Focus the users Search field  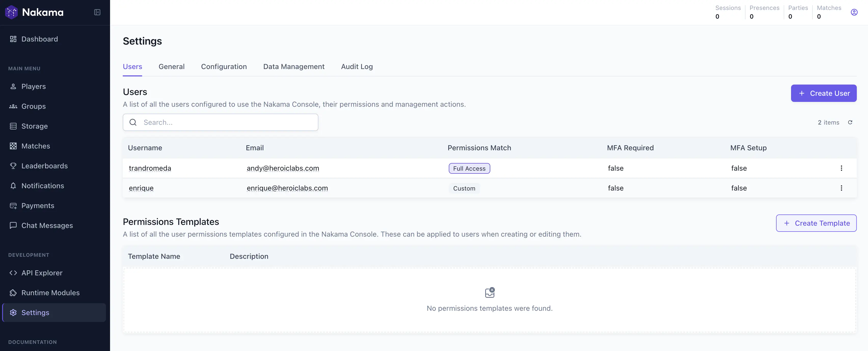[x=220, y=122]
